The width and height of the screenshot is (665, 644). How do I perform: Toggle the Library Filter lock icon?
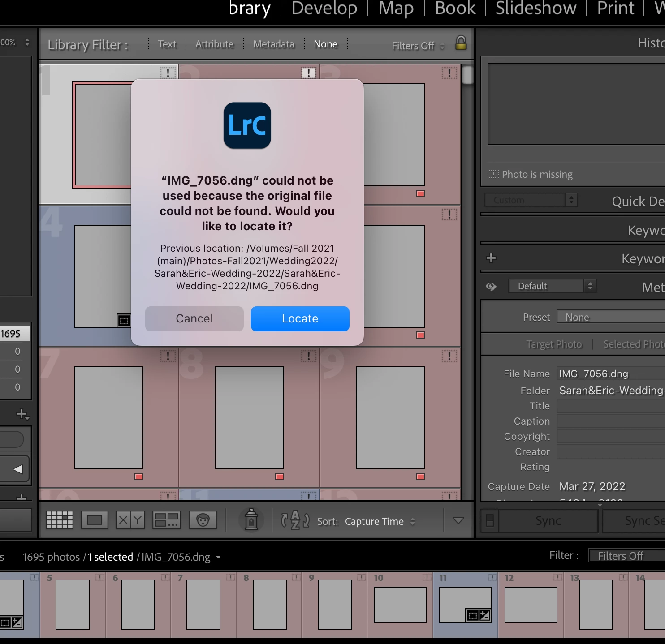(x=461, y=43)
